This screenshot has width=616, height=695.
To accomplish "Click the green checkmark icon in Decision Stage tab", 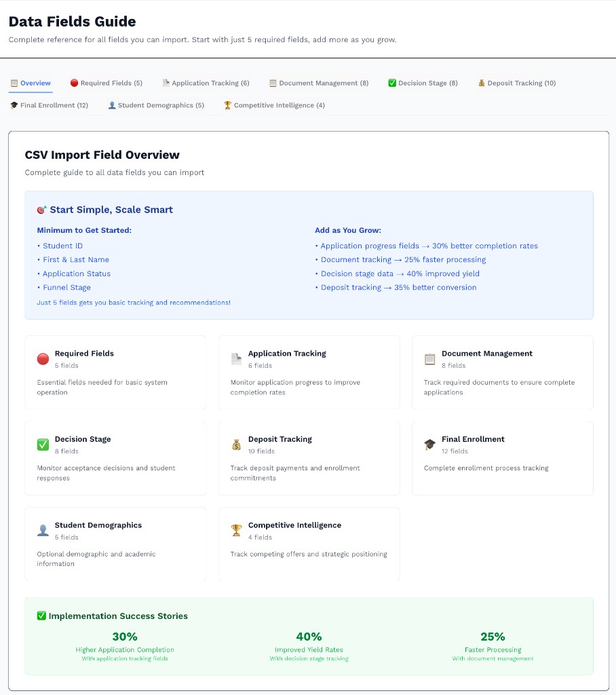I will 392,83.
